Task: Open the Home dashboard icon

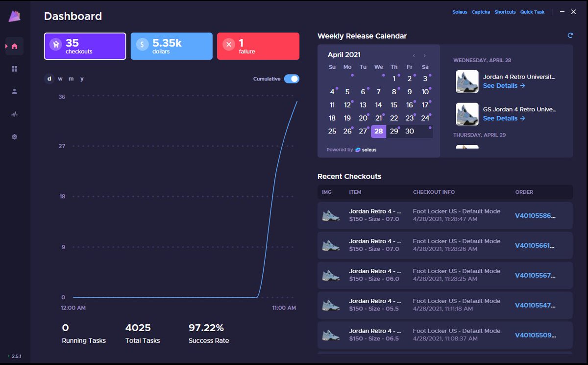Action: pos(14,46)
